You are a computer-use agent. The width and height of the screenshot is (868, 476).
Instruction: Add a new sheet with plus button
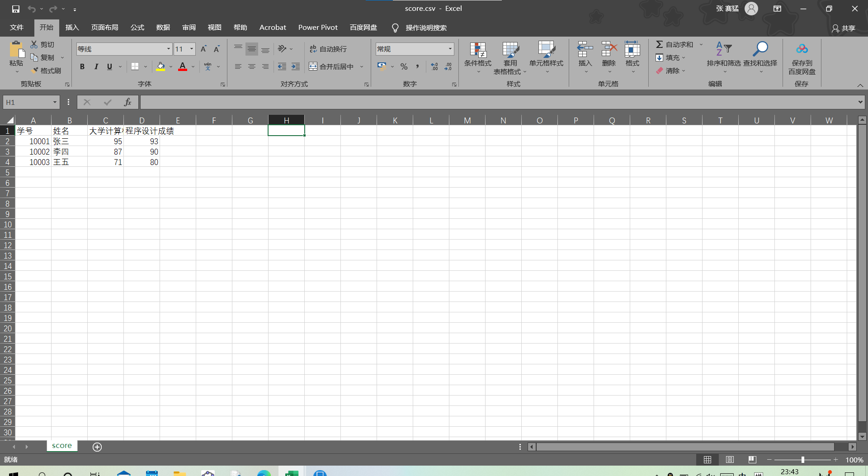point(97,447)
